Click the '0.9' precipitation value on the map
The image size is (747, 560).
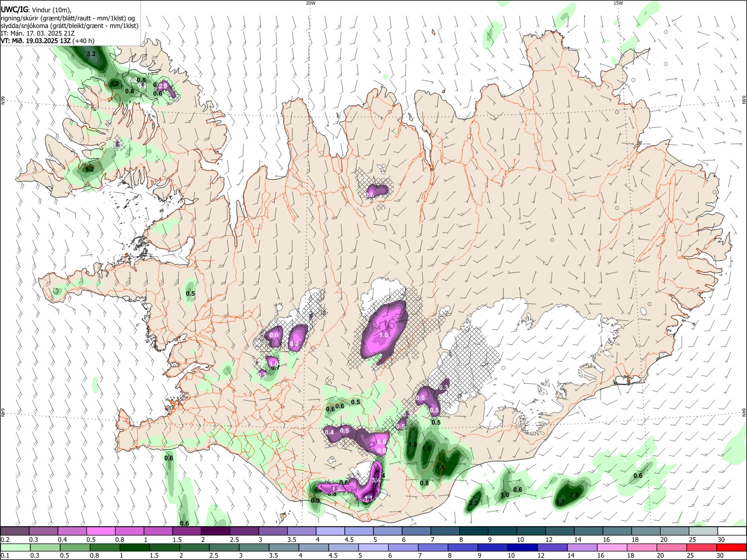point(315,501)
